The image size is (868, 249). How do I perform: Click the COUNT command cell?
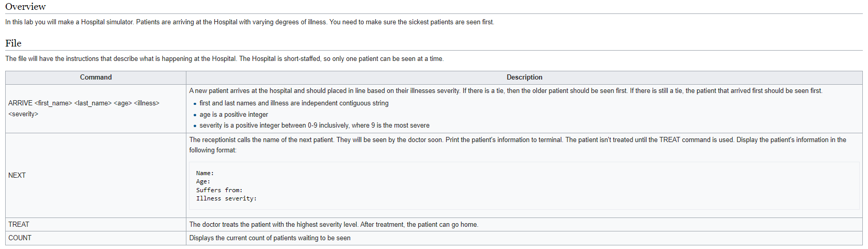(x=20, y=238)
